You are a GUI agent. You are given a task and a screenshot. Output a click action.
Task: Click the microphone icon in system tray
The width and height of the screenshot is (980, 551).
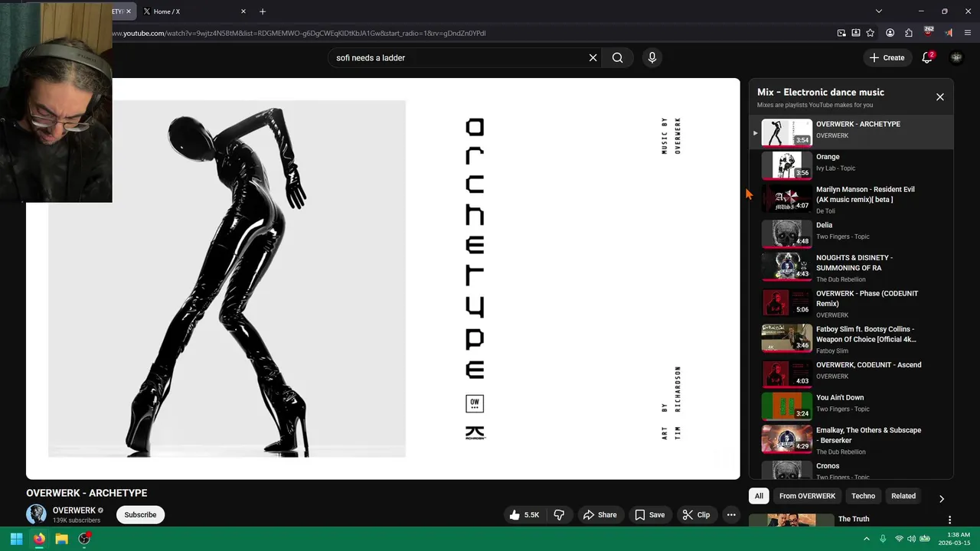[883, 539]
